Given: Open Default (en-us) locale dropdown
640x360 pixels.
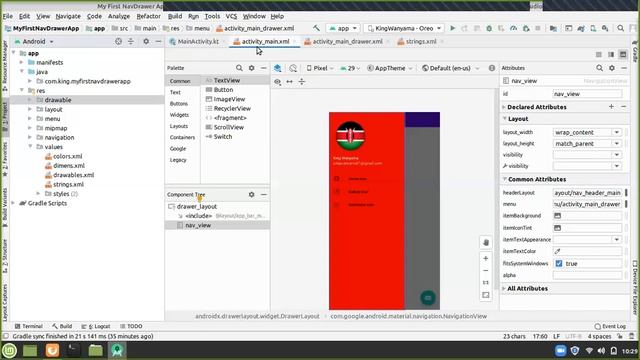Looking at the screenshot, I should [x=450, y=68].
